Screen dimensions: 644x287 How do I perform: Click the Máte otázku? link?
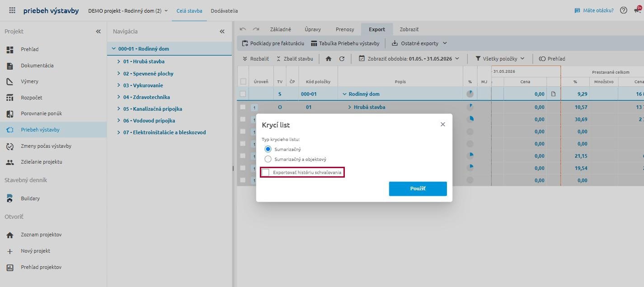pyautogui.click(x=594, y=10)
